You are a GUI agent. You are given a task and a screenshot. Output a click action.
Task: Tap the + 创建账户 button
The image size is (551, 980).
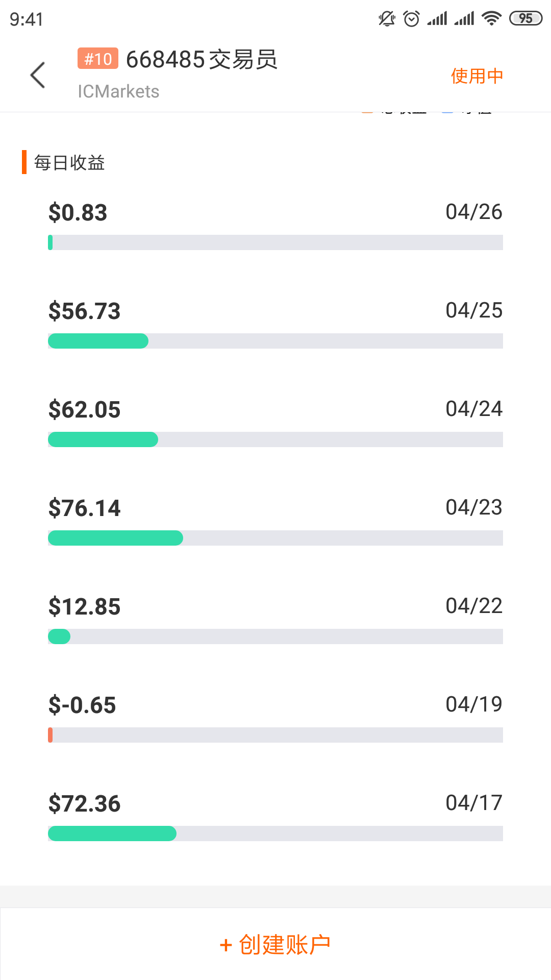(275, 944)
